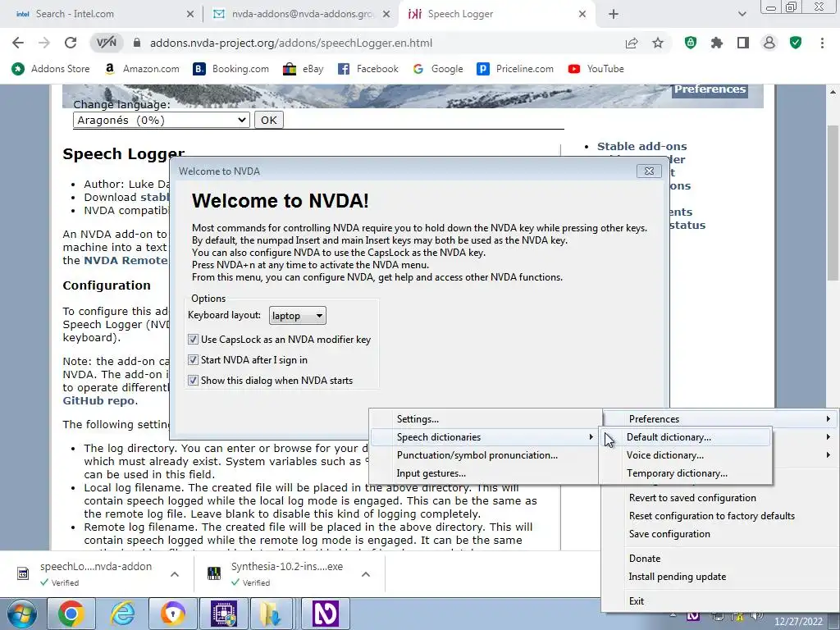Screen dimensions: 840x630
Task: Open the Extensions puzzle-piece icon
Action: coord(717,43)
